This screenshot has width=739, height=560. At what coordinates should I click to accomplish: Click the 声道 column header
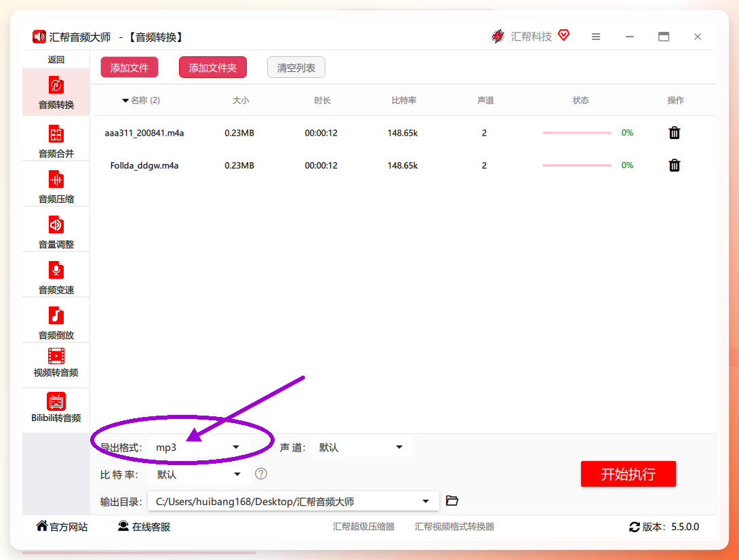coord(485,100)
